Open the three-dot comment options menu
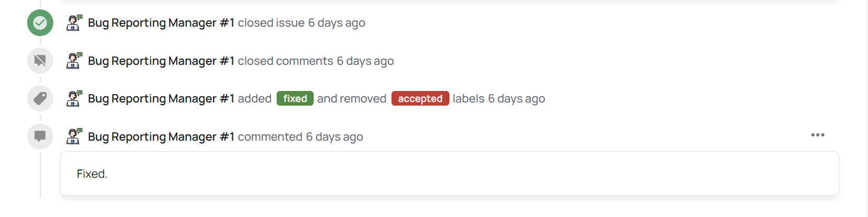 [x=817, y=135]
